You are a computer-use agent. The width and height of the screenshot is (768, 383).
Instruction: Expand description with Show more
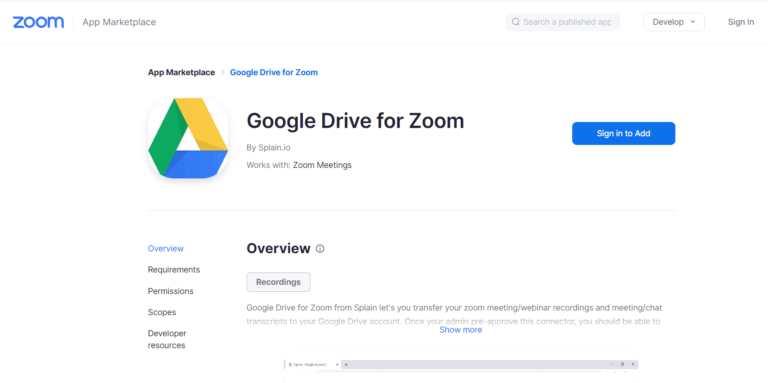(460, 330)
